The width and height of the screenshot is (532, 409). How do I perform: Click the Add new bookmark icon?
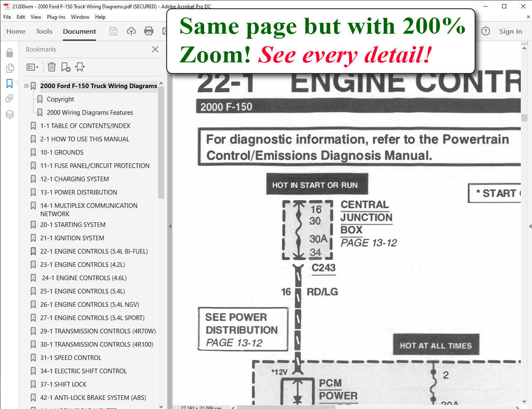coord(66,67)
